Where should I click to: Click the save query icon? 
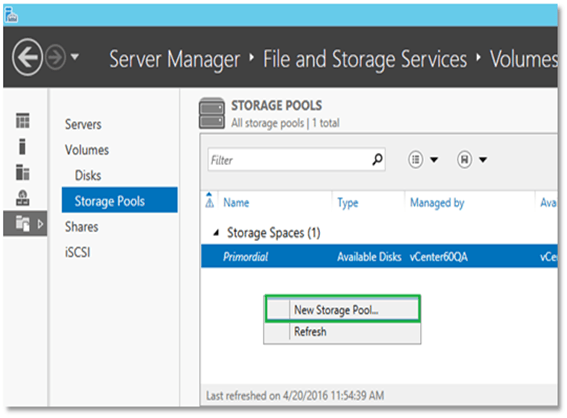(465, 159)
